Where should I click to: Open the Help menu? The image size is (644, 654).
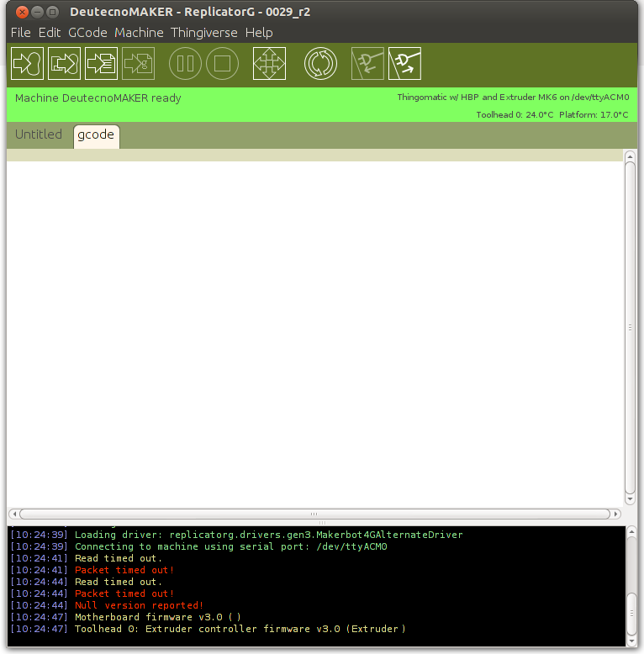259,33
